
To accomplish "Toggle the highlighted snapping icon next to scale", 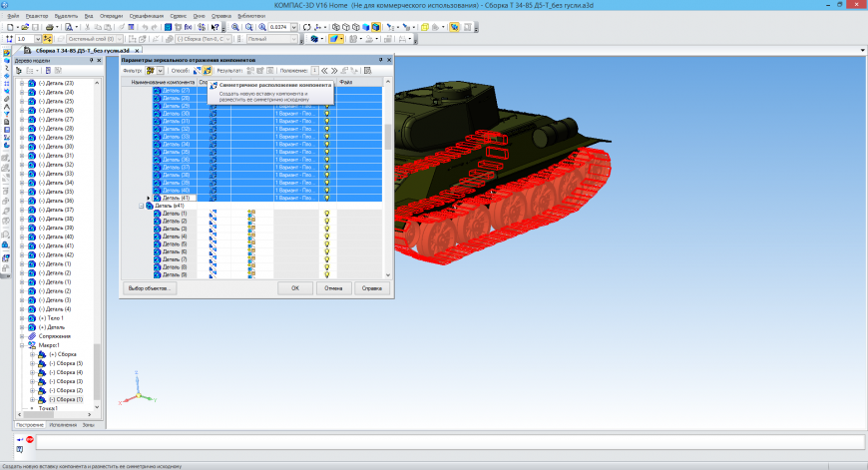I will tap(48, 39).
